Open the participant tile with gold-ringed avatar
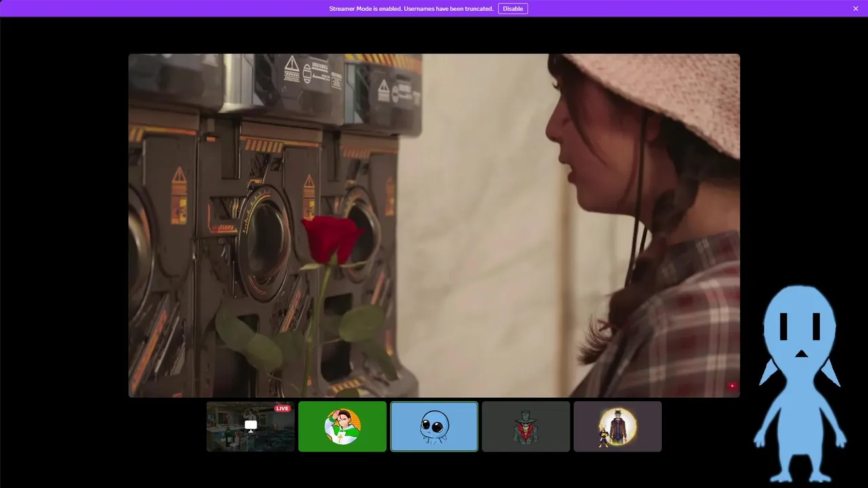The image size is (868, 488). [618, 426]
